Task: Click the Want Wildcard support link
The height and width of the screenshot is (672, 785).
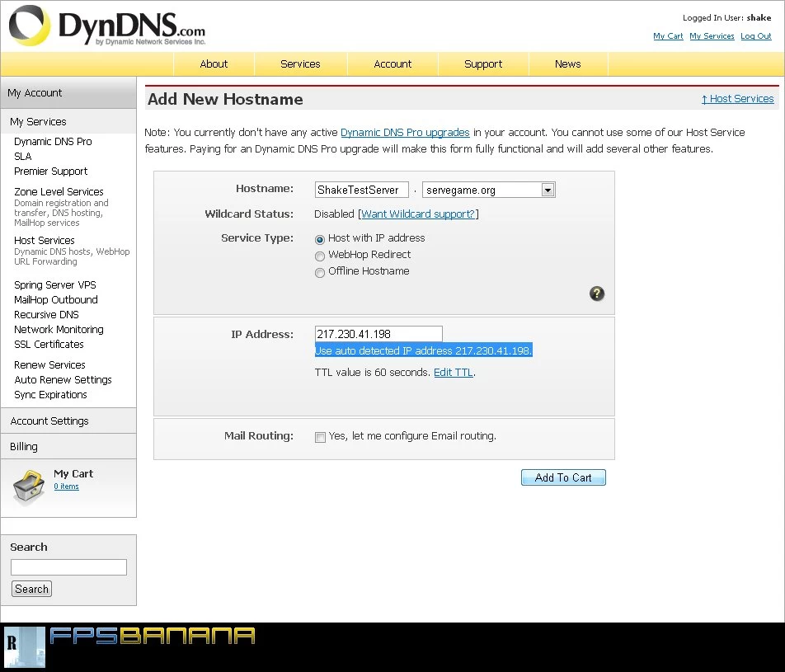Action: pos(418,214)
